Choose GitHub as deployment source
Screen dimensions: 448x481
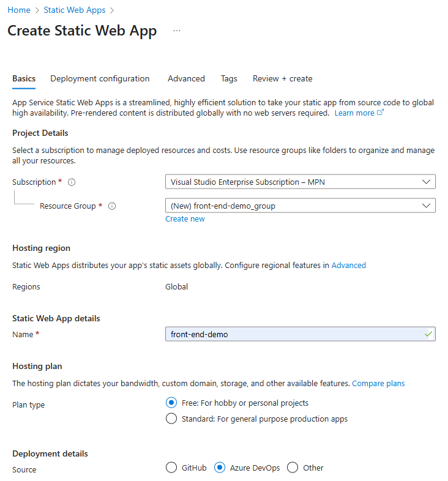click(171, 468)
